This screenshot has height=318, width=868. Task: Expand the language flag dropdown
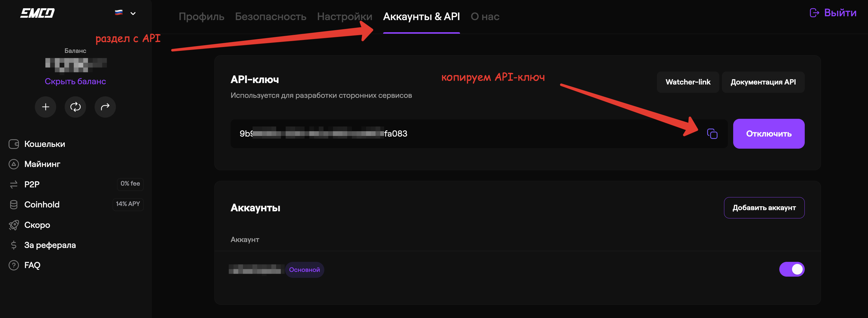125,13
